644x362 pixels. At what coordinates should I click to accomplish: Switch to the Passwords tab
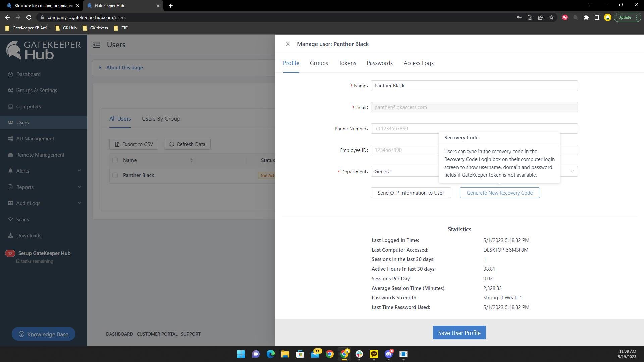click(x=379, y=63)
